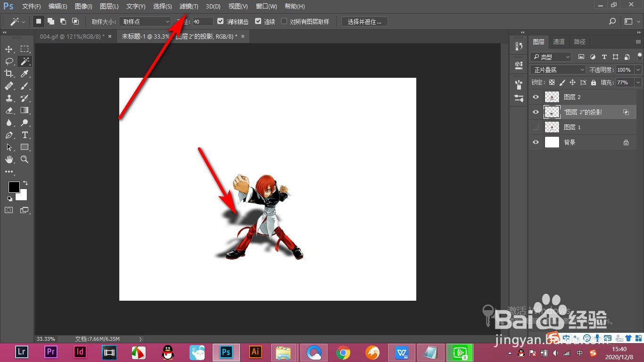
Task: Open the 取样大小 sample size dropdown
Action: pos(145,22)
